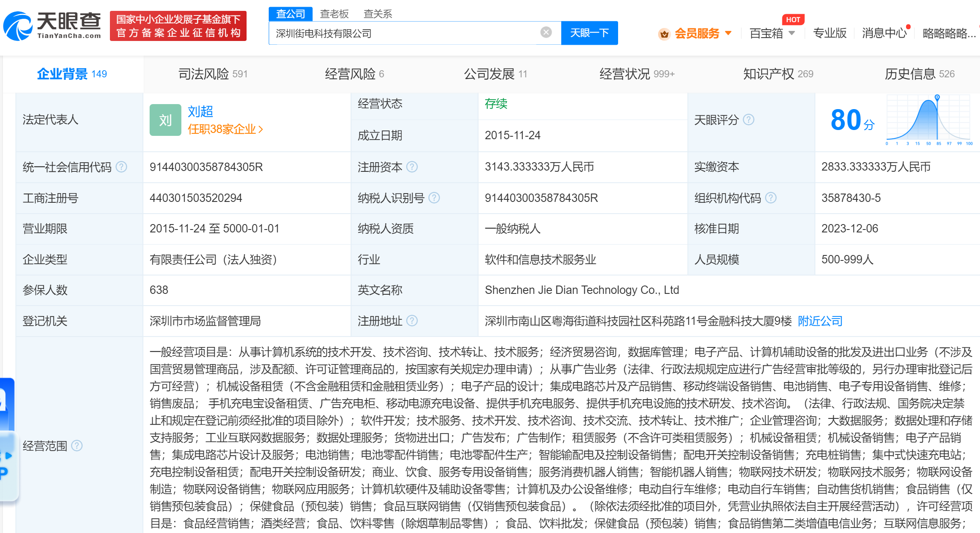The height and width of the screenshot is (533, 980).
Task: Expand the 百宝箱 dropdown arrow
Action: click(x=792, y=33)
